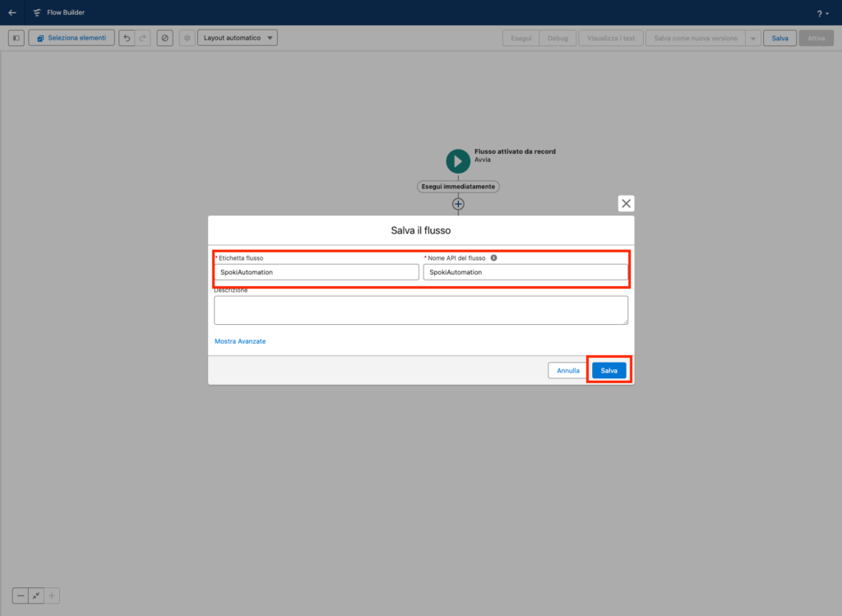The height and width of the screenshot is (616, 842).
Task: Click into the Etichetta flusso text field
Action: [316, 272]
